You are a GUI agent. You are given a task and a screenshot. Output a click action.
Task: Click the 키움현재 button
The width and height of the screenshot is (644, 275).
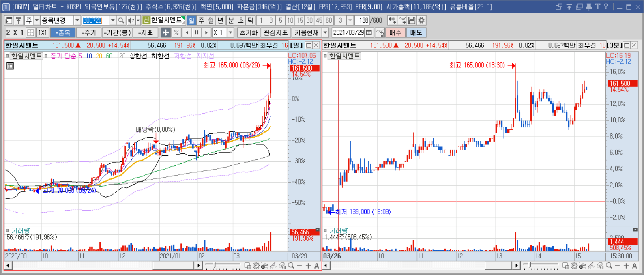point(307,32)
